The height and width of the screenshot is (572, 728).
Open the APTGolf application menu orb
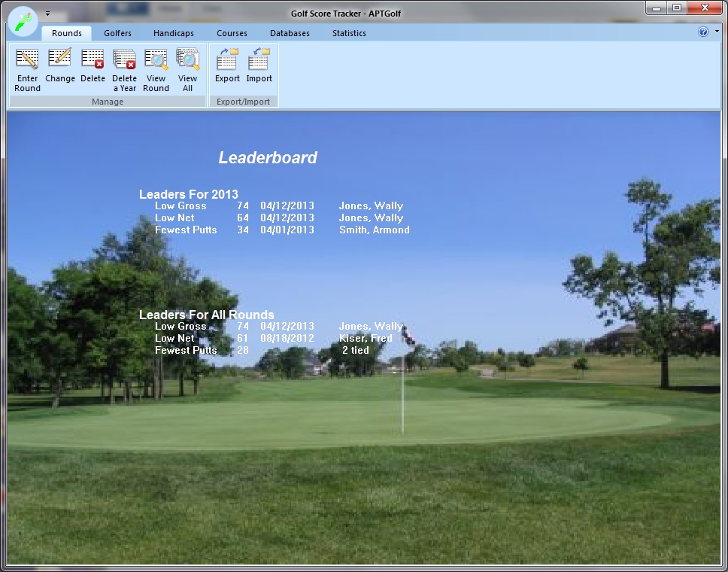pos(23,21)
